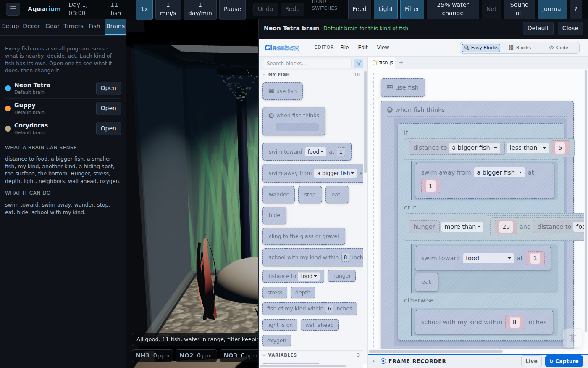Toggle the Feed hand switch
The width and height of the screenshot is (588, 368).
pos(360,9)
